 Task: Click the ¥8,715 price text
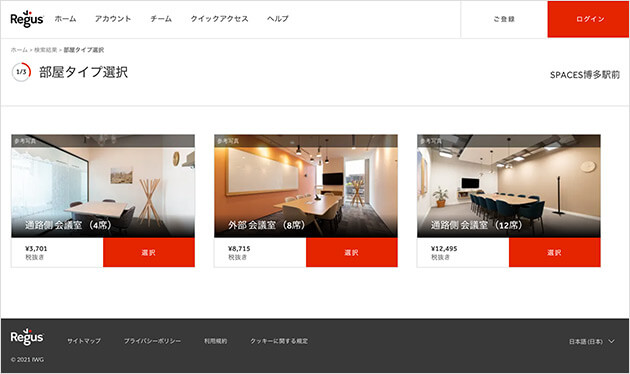pos(239,249)
